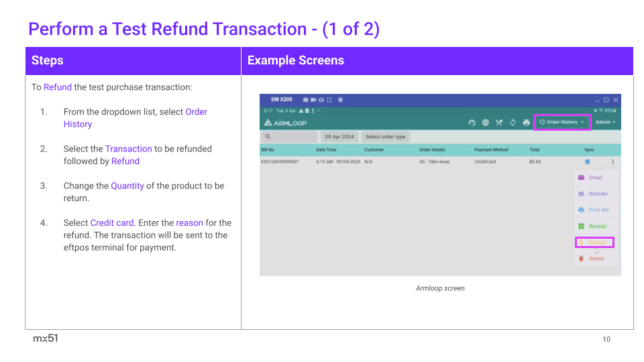The image size is (644, 362).
Task: Open the Order History dropdown
Action: pyautogui.click(x=562, y=122)
